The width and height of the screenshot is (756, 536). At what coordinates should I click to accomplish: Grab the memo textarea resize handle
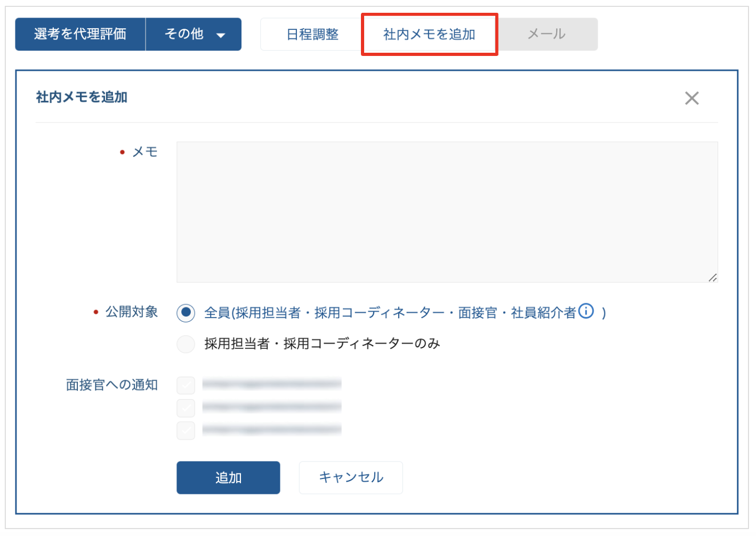click(712, 278)
